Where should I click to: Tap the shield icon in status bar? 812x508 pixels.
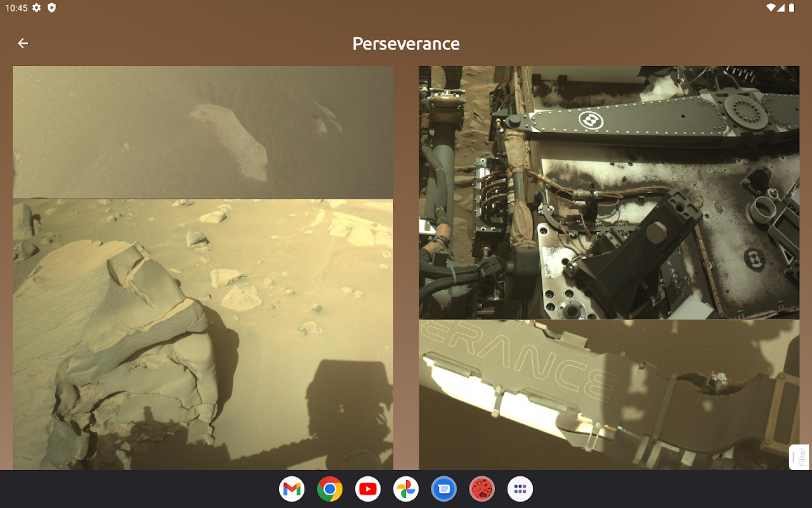point(51,8)
